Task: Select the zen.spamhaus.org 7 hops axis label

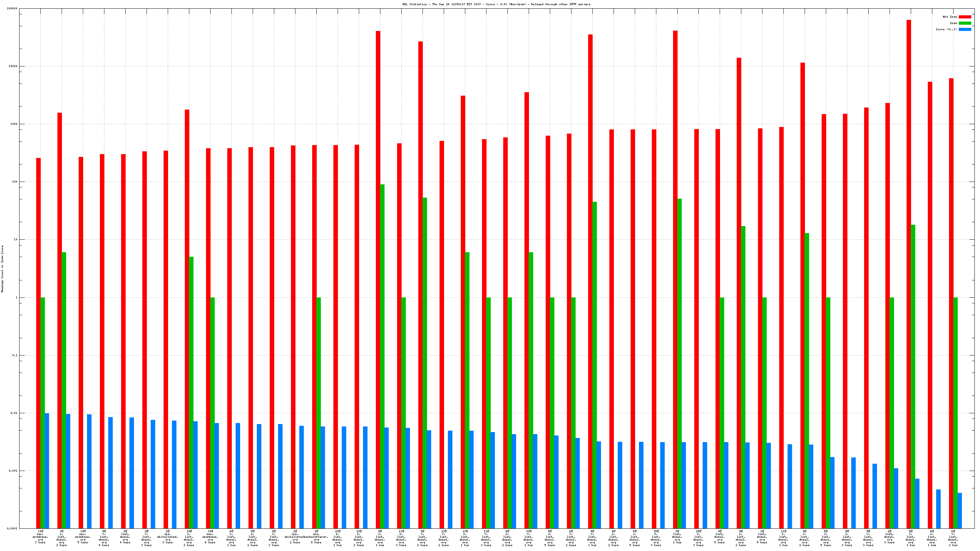Action: coord(40,536)
